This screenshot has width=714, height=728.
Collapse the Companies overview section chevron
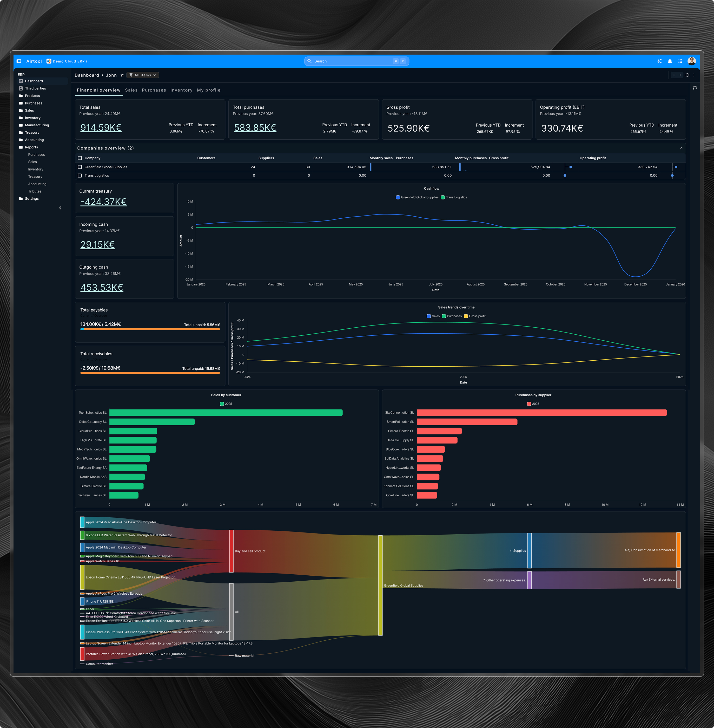tap(681, 148)
